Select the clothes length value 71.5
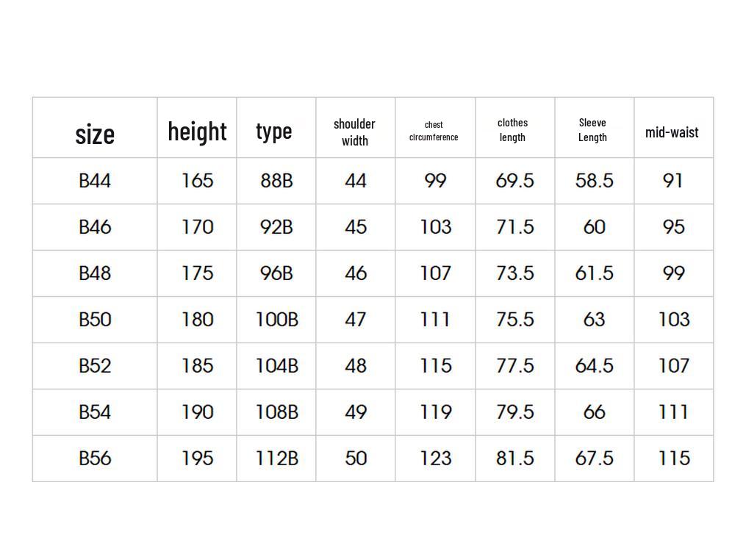The width and height of the screenshot is (746, 560). pyautogui.click(x=514, y=227)
